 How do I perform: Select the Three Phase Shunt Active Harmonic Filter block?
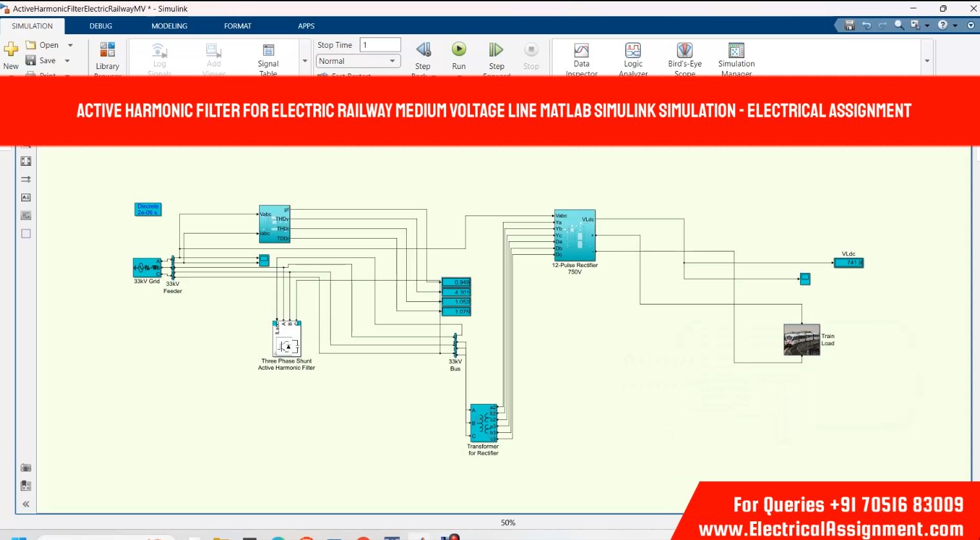click(x=287, y=339)
